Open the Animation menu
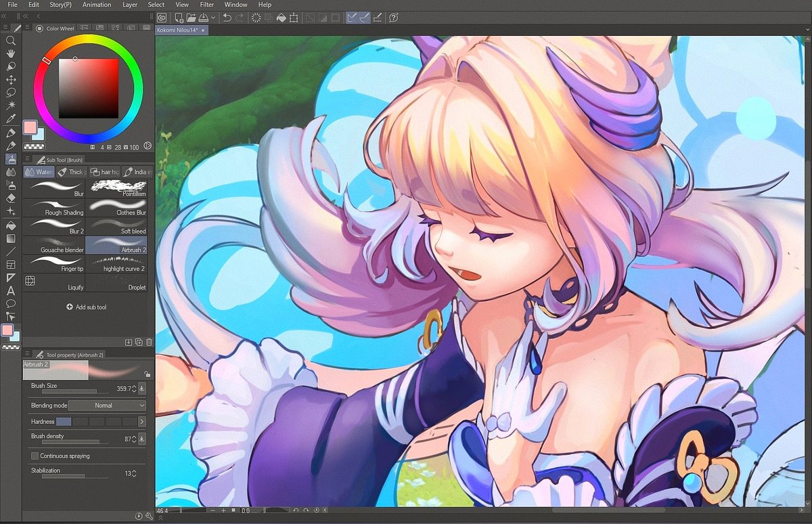This screenshot has width=812, height=524. point(97,5)
